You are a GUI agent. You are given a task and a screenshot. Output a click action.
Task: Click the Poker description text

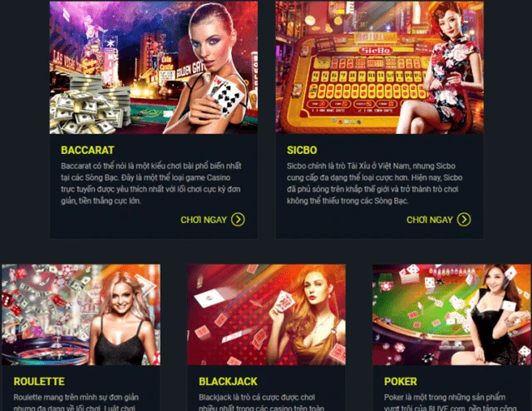tap(451, 402)
